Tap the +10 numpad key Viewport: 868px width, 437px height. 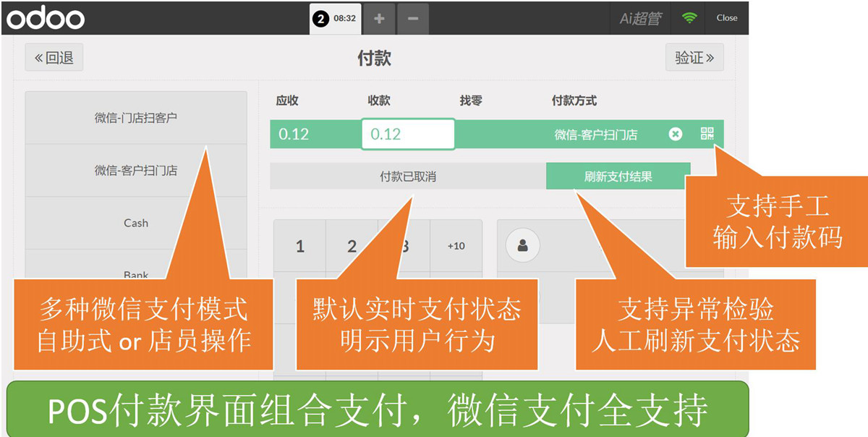coord(456,246)
